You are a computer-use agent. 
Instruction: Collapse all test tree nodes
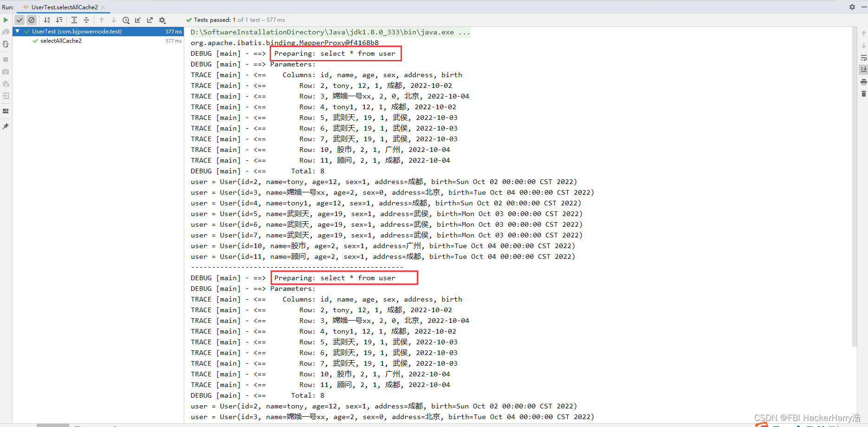tap(86, 20)
